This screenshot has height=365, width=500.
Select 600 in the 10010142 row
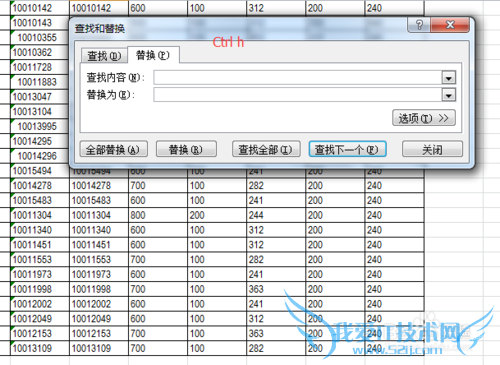158,8
